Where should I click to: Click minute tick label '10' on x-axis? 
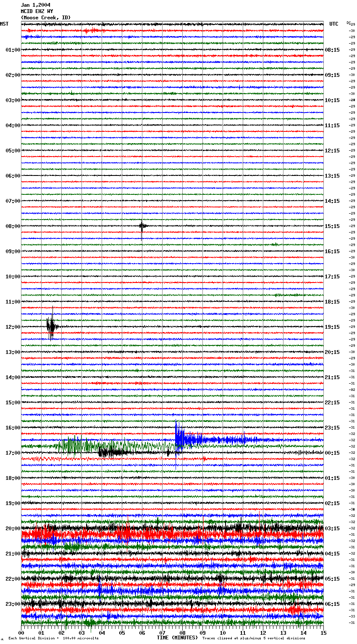(223, 633)
